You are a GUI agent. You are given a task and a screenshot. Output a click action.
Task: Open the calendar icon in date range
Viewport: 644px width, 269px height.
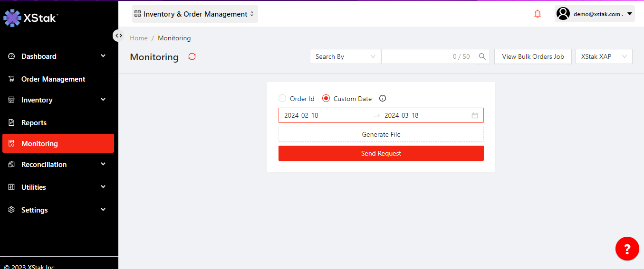[x=474, y=115]
